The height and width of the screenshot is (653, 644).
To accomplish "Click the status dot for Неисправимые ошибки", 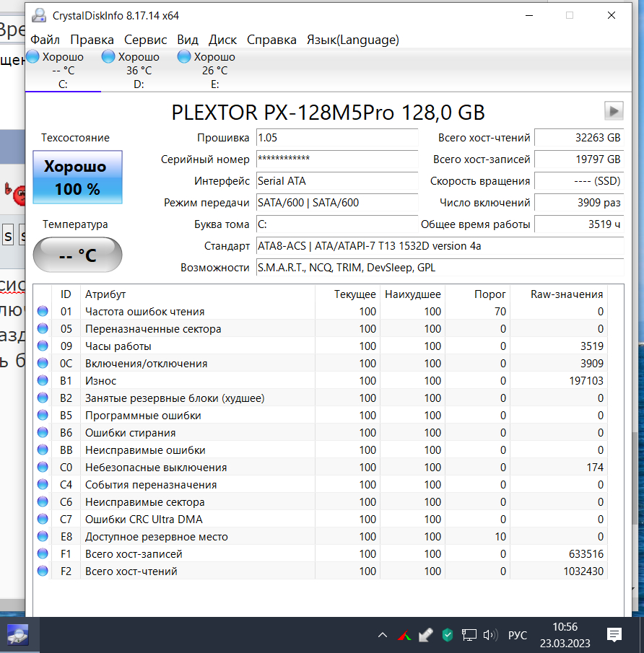I will (43, 450).
